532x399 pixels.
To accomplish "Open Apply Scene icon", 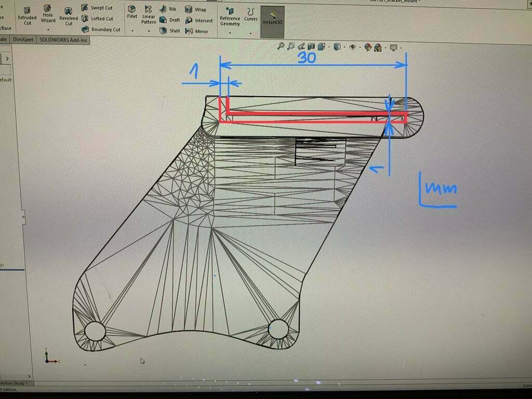I will (378, 47).
